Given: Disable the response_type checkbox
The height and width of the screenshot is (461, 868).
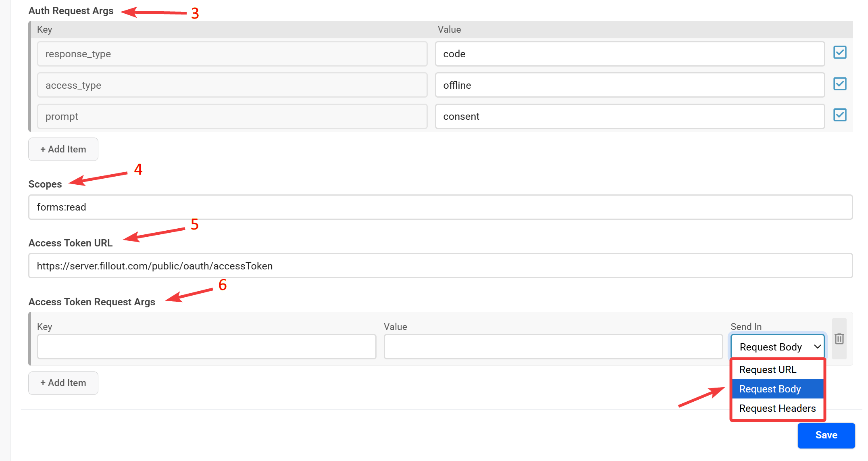Looking at the screenshot, I should (840, 52).
